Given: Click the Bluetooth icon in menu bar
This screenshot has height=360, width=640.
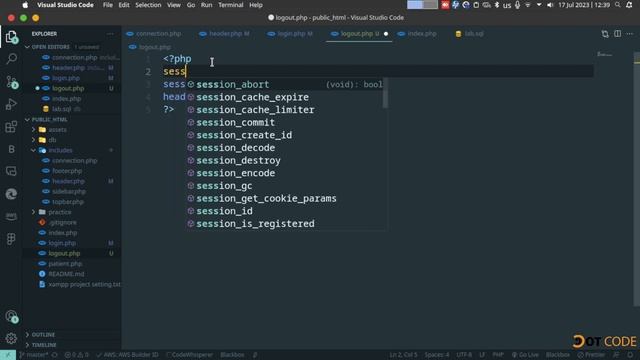Looking at the screenshot, I should click(x=497, y=5).
